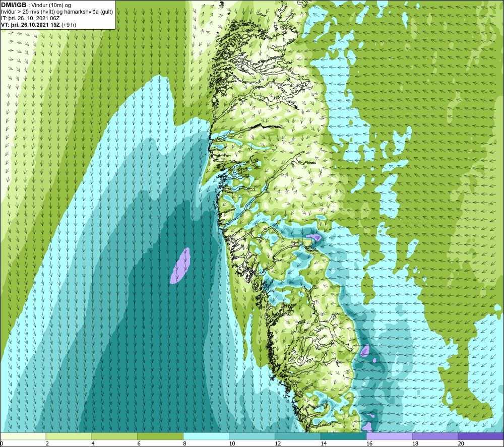Screen dimensions: 504x447
Task: Click the scale label "0"
Action: click(2, 443)
